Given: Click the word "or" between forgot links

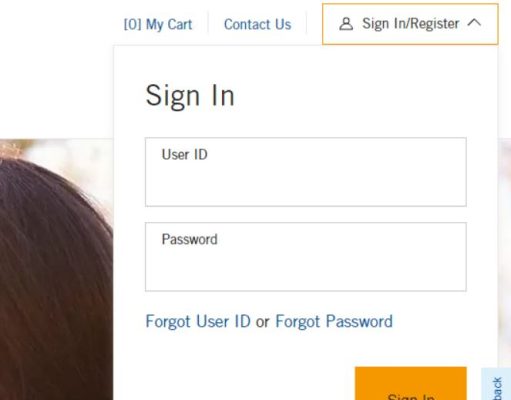Looking at the screenshot, I should click(263, 322).
